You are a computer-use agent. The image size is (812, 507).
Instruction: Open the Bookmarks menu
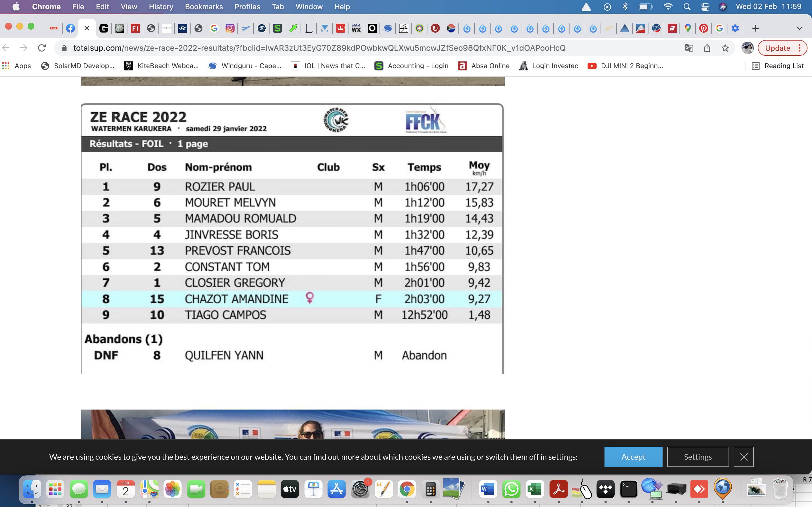click(204, 7)
